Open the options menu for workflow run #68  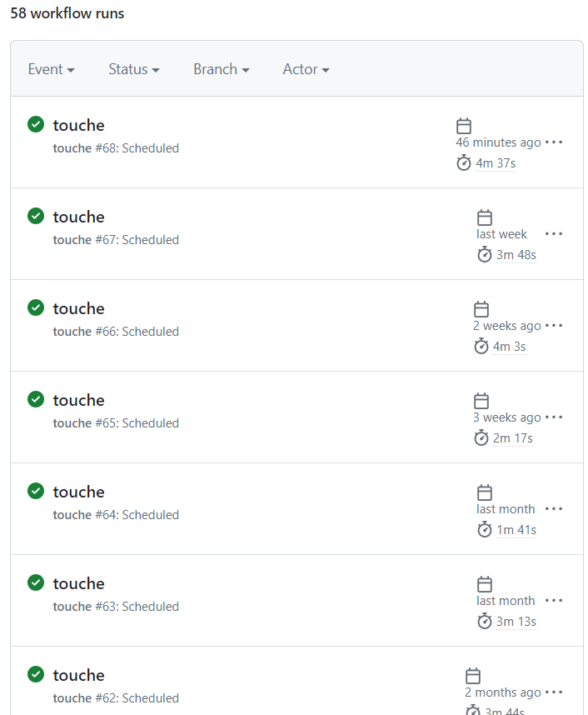tap(554, 142)
